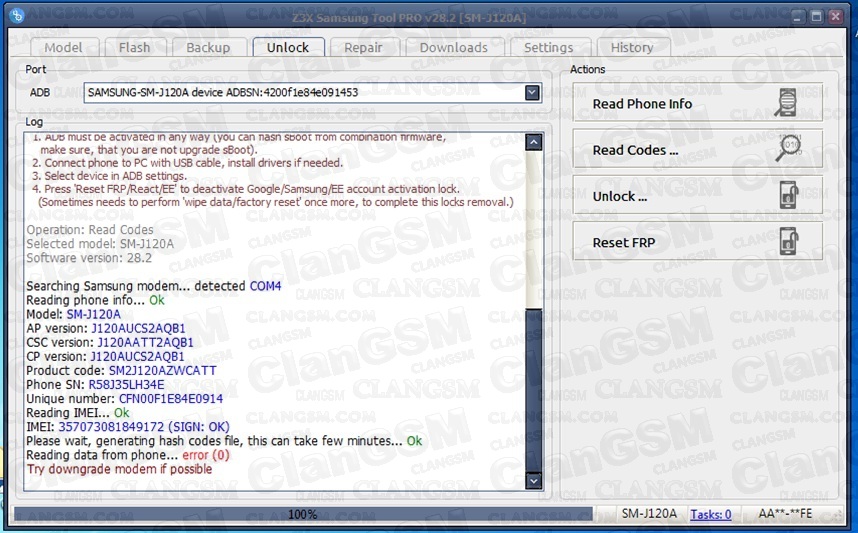Click the Read Codes button
This screenshot has height=533, width=858.
pos(697,149)
